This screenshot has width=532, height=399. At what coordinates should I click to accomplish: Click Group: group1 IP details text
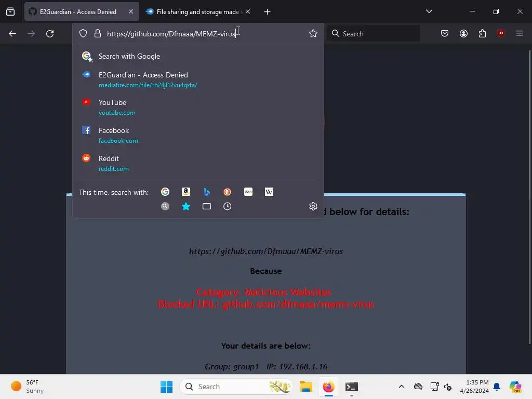click(266, 367)
